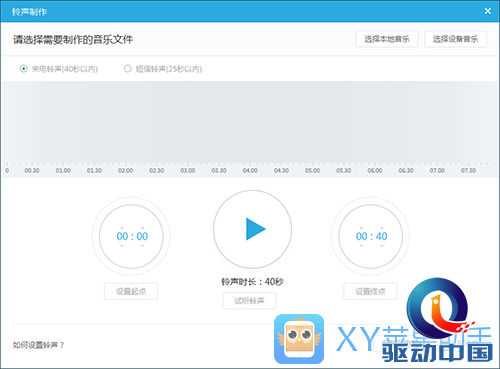
Task: Click timeline marker 02.00
Action: point(125,171)
